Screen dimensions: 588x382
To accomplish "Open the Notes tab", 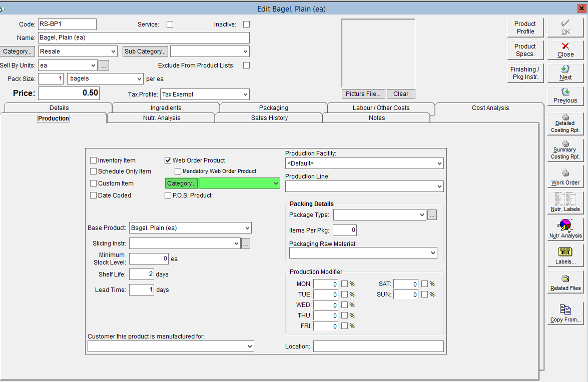I will (x=376, y=118).
